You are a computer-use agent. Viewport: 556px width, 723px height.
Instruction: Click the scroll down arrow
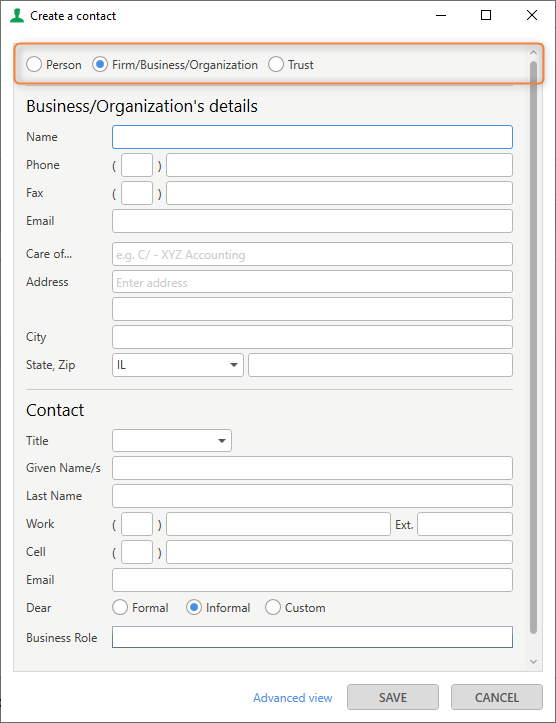click(x=533, y=662)
